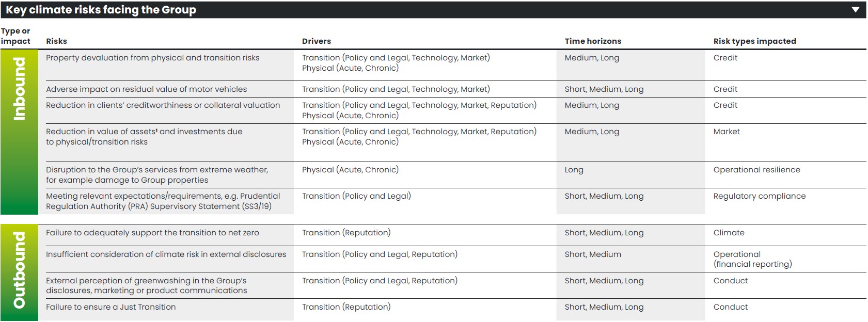Click the Time horizons column header
Screen dimensions: 868x322
tap(592, 41)
